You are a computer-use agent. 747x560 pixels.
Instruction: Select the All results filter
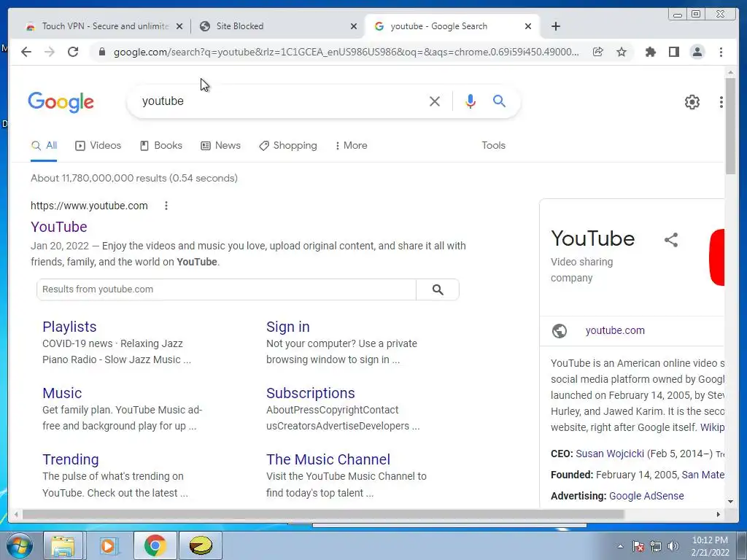tap(44, 146)
